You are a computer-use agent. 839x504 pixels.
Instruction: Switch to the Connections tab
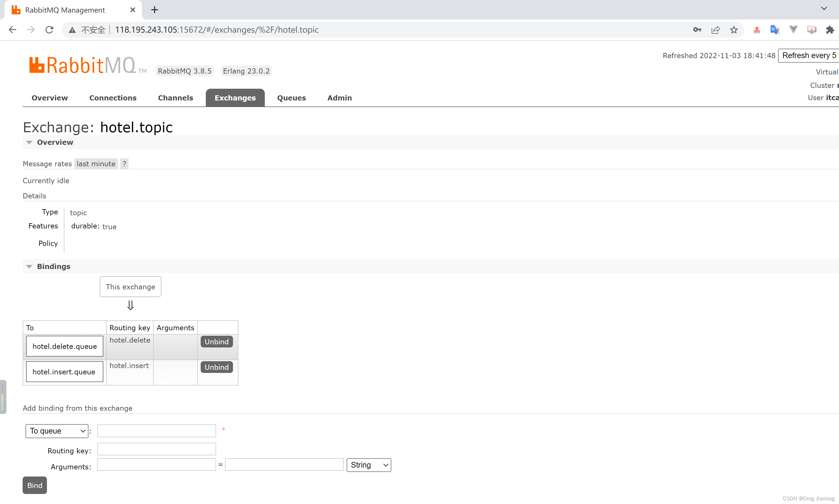click(113, 98)
